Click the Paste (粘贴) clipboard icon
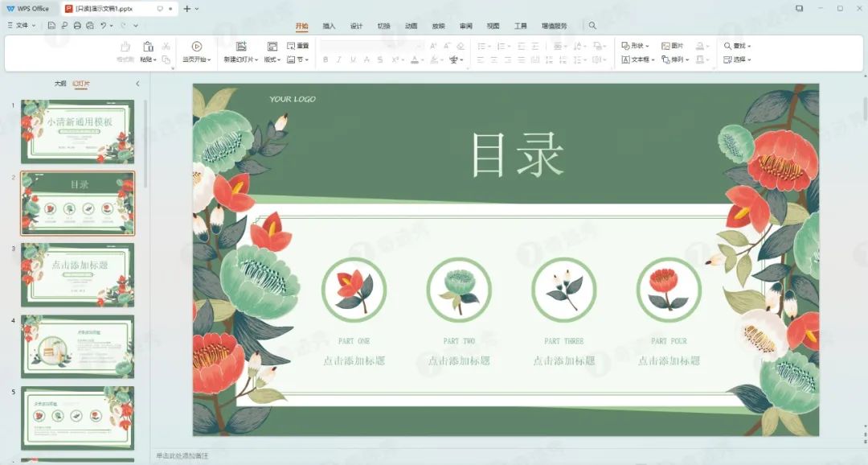 point(148,47)
